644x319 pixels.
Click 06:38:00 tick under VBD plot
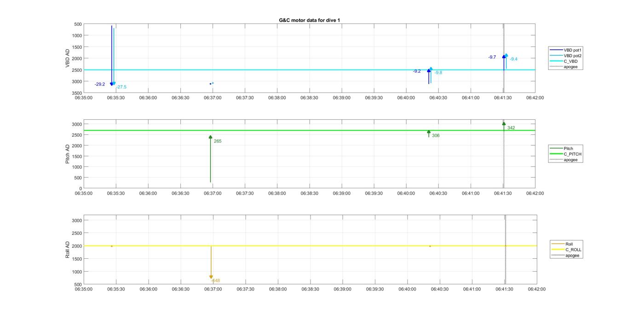tap(277, 98)
